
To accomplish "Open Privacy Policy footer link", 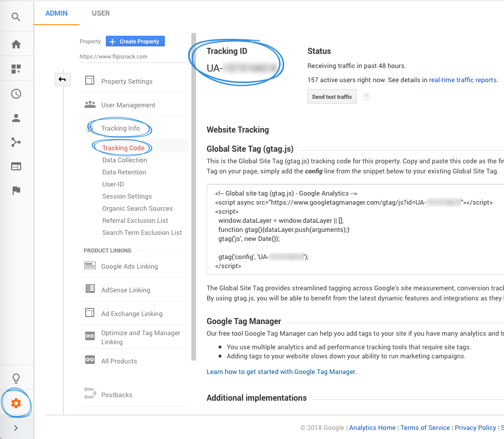I will coord(475,428).
